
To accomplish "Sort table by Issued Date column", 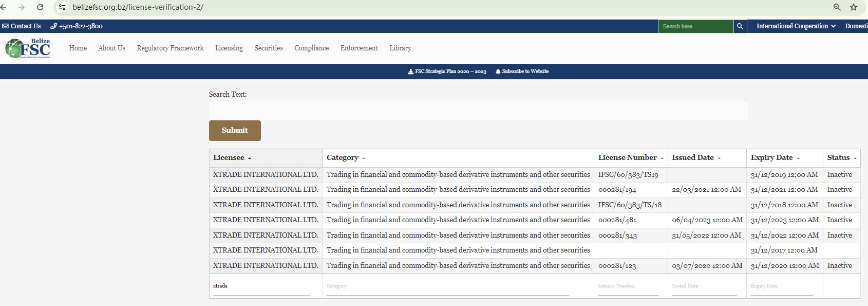I will point(707,158).
